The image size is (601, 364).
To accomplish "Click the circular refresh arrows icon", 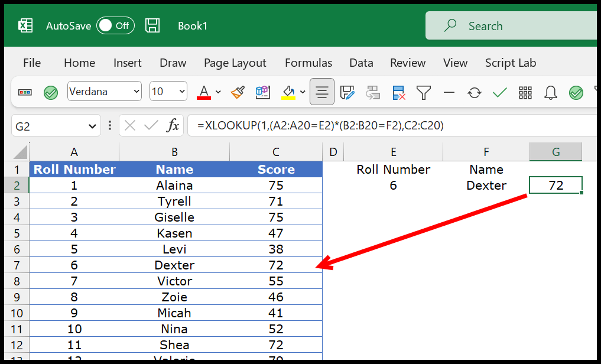I will [x=475, y=92].
